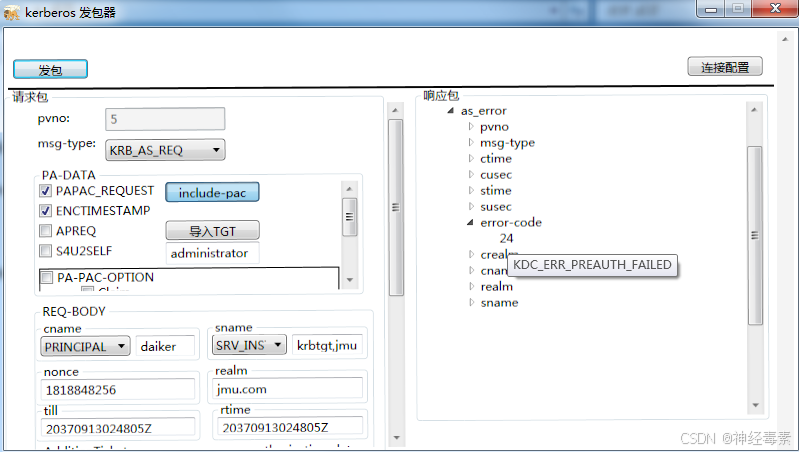This screenshot has height=452, width=799.
Task: Click the KDC_ERR_PREAUTH_FAILED tooltip text
Action: click(x=592, y=265)
